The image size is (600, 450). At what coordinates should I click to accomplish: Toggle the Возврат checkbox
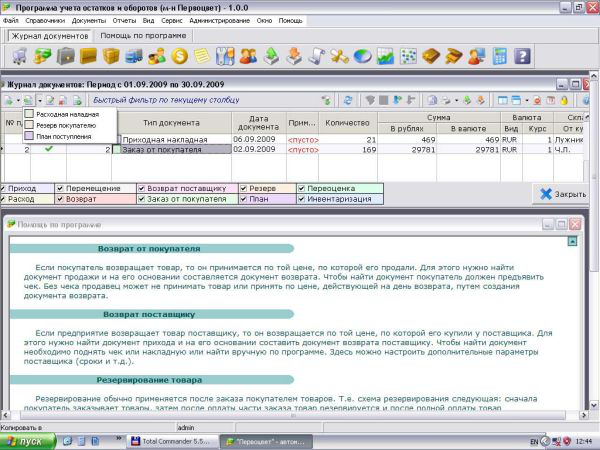pyautogui.click(x=60, y=199)
